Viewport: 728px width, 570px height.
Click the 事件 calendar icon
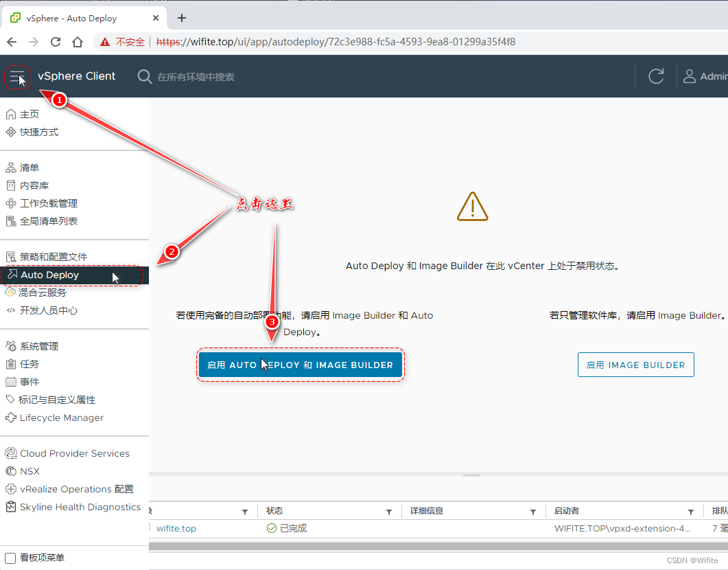(11, 382)
